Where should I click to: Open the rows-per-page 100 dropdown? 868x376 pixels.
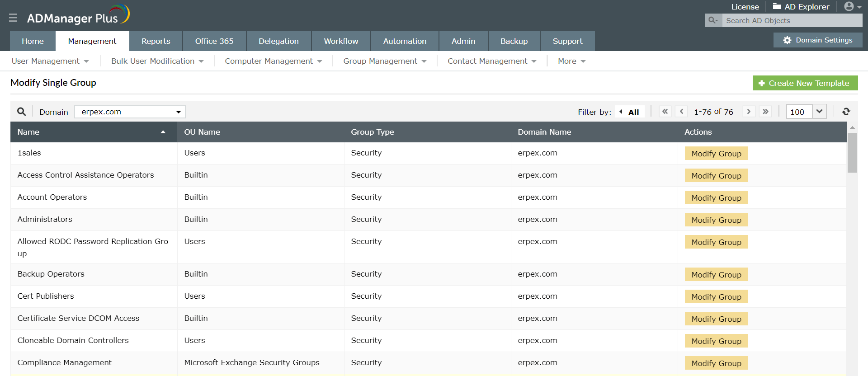pos(819,112)
